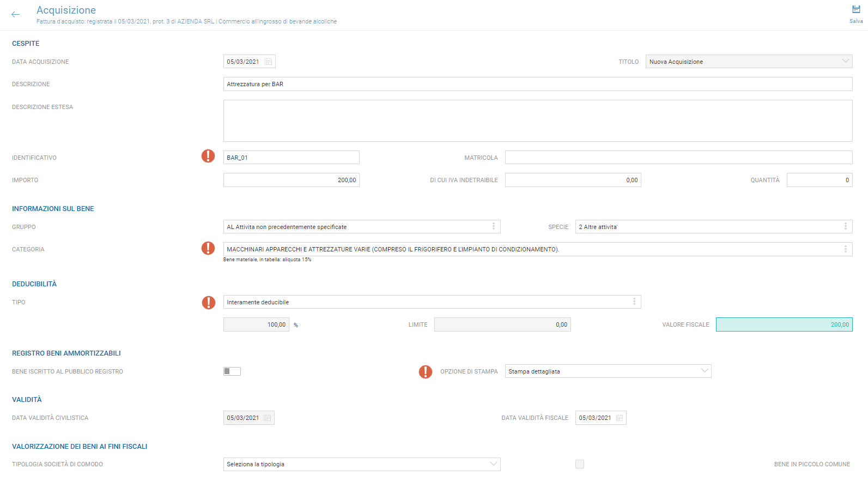Open the Tipo deducibilità options menu
Image resolution: width=868 pixels, height=481 pixels.
pyautogui.click(x=634, y=302)
